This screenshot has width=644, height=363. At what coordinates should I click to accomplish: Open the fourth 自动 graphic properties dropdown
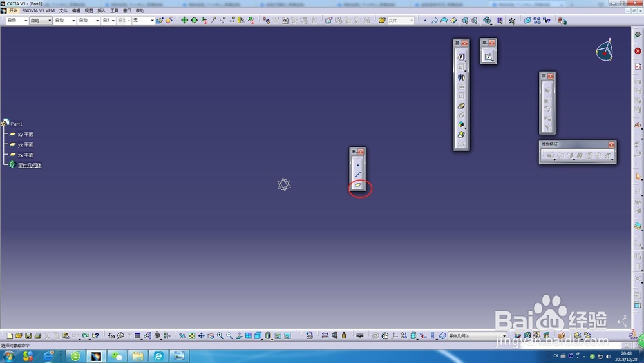88,20
